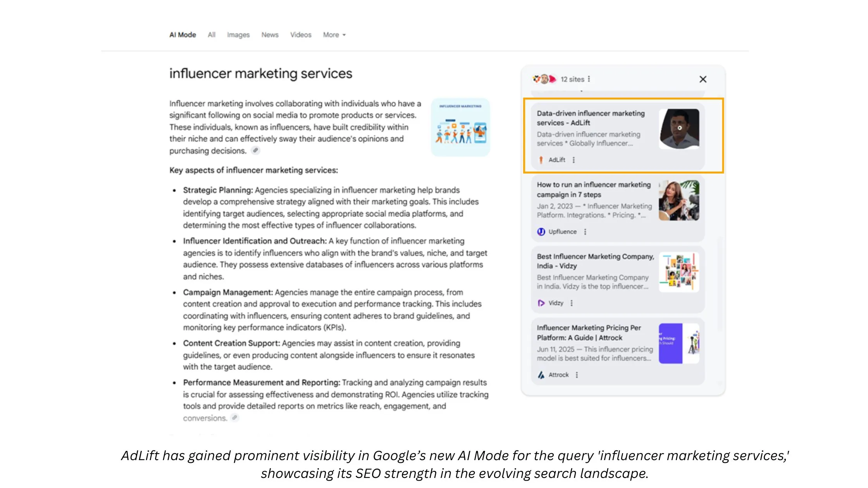868x488 pixels.
Task: Click the Upfluence favicon
Action: pyautogui.click(x=541, y=232)
